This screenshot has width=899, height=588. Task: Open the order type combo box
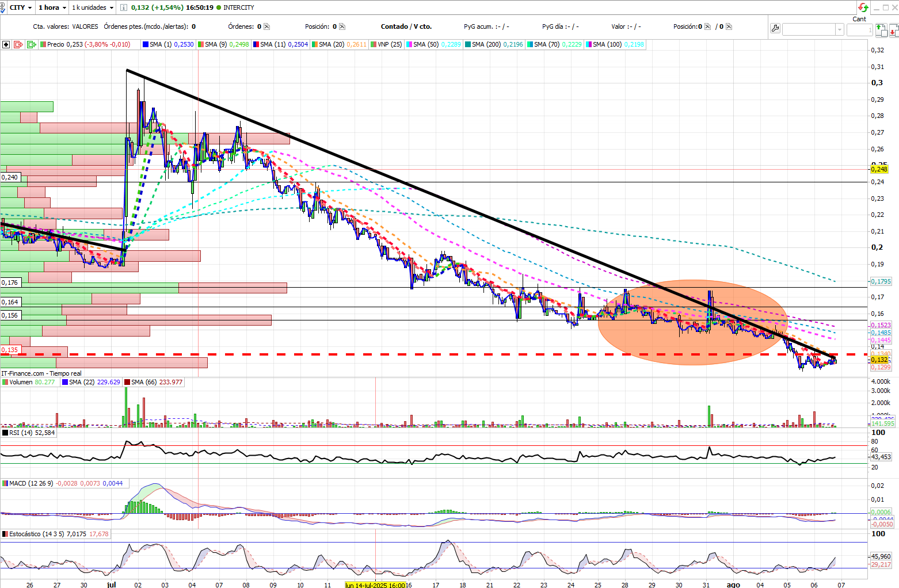pos(813,29)
